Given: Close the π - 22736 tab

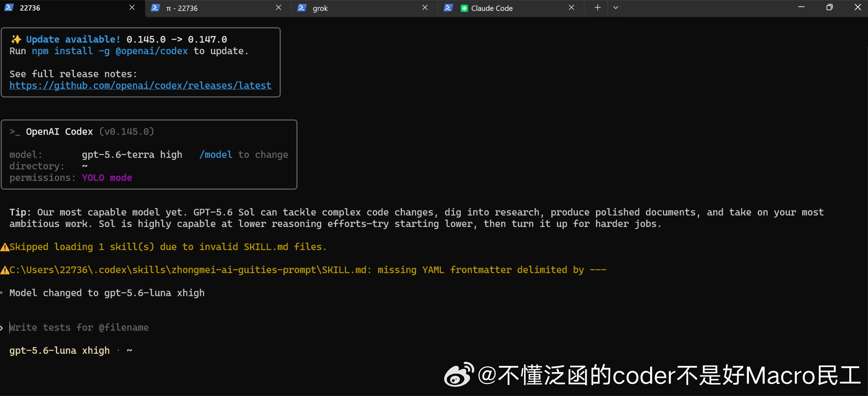Looking at the screenshot, I should (x=278, y=8).
